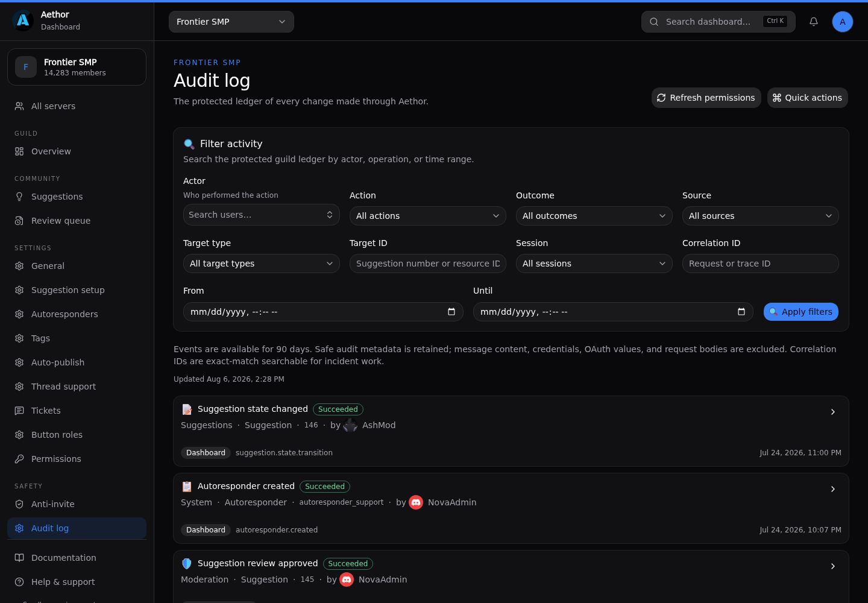Expand the Autoresponder created entry chevron
The height and width of the screenshot is (603, 868).
point(833,489)
